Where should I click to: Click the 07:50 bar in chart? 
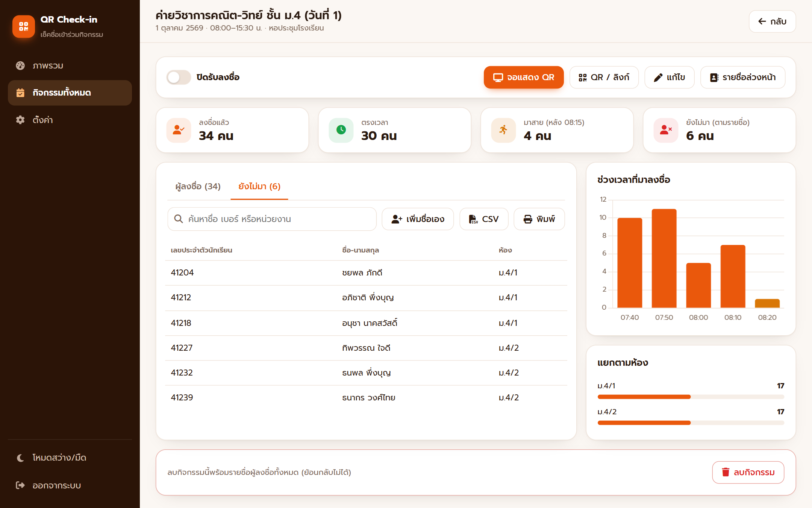664,259
